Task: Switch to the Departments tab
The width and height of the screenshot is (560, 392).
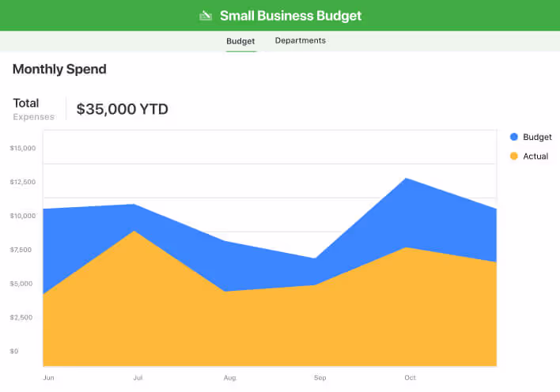Action: click(x=300, y=40)
